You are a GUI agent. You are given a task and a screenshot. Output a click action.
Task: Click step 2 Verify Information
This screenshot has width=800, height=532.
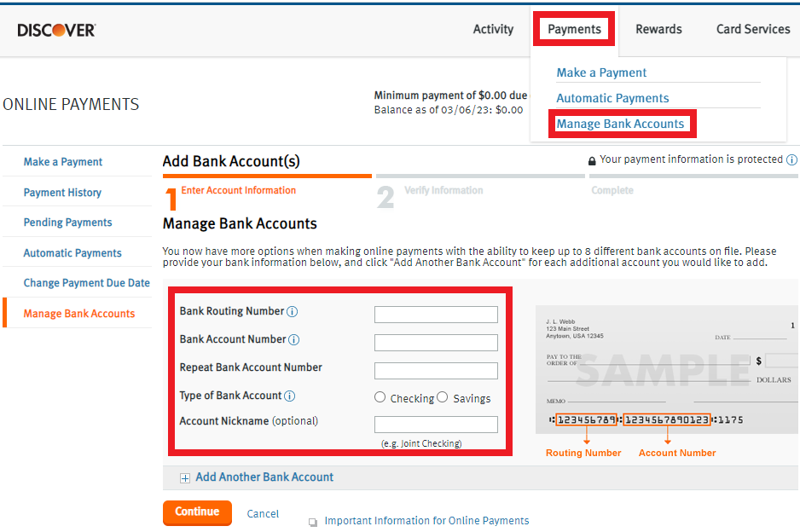click(443, 190)
